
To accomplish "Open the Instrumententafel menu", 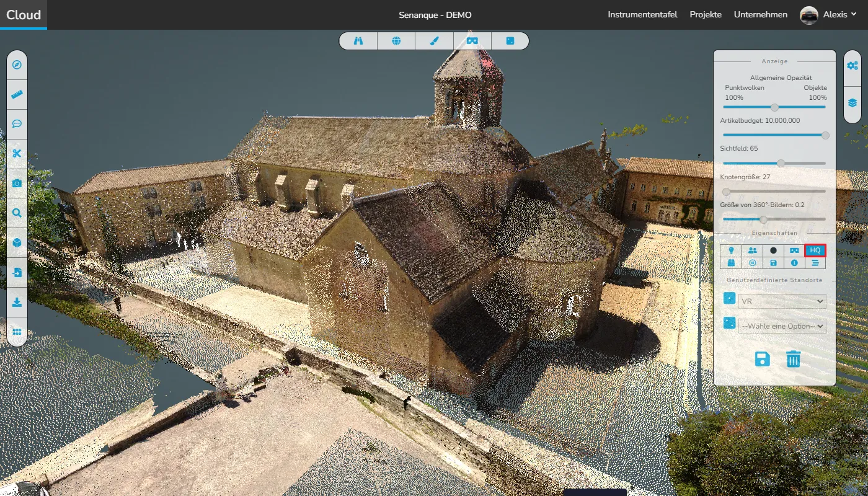I will 642,14.
